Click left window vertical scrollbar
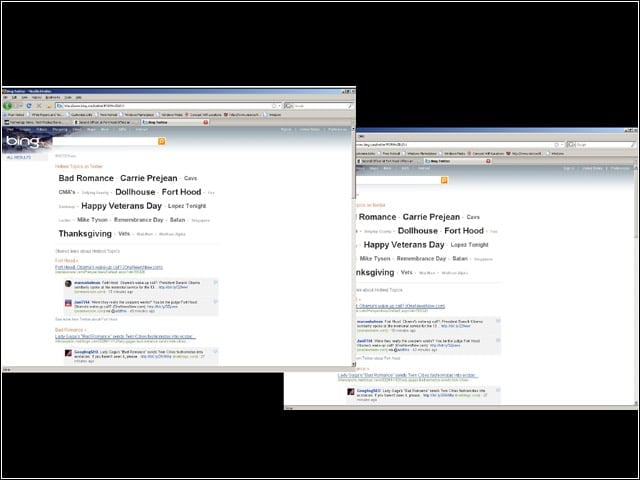Image resolution: width=640 pixels, height=480 pixels. (x=353, y=245)
